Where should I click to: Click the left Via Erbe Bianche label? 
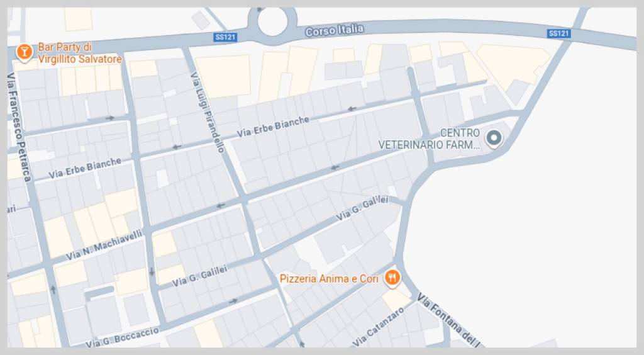coord(85,169)
